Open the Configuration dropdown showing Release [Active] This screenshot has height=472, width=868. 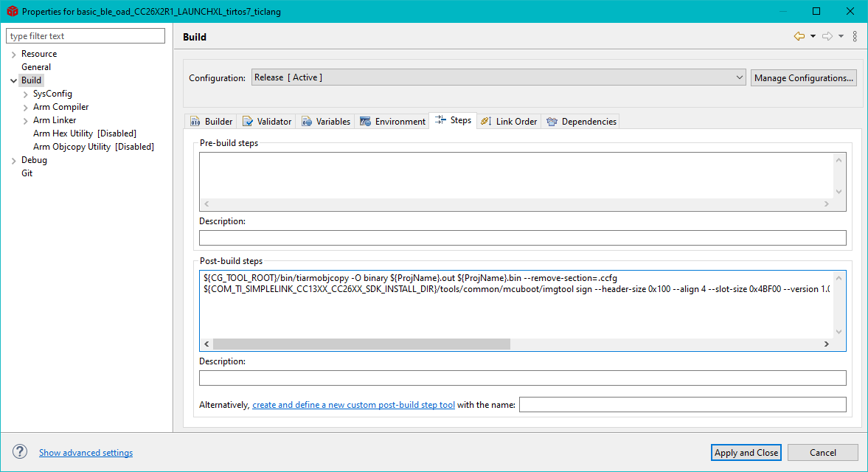coord(740,77)
